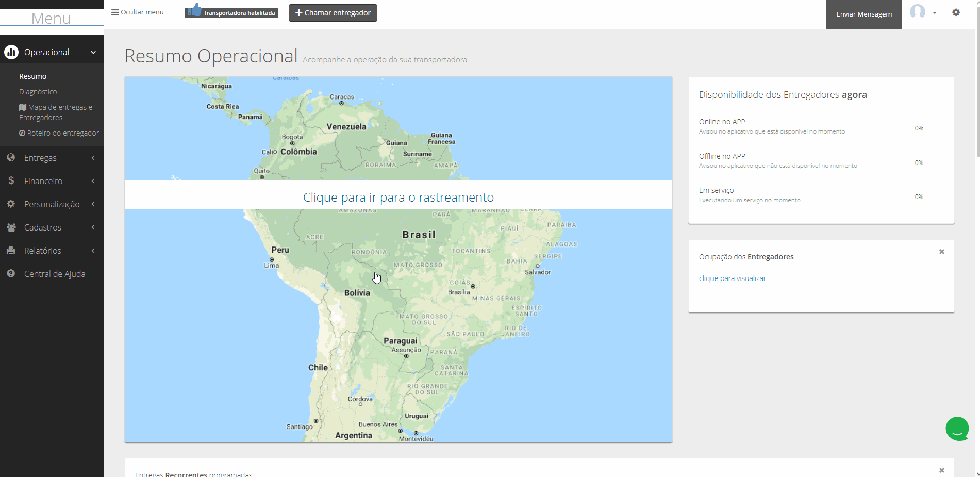Click the Chamar entregador button
This screenshot has height=477, width=980.
(333, 13)
